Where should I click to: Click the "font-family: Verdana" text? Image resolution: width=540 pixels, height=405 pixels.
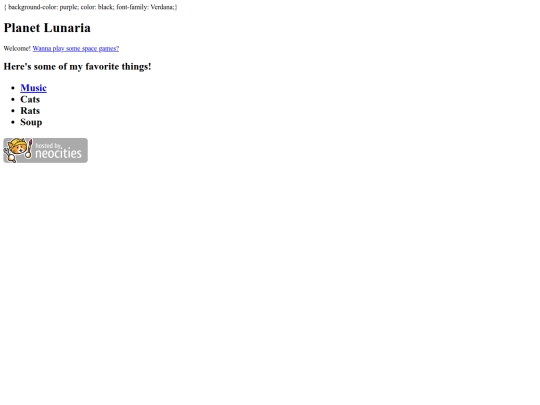[x=145, y=7]
